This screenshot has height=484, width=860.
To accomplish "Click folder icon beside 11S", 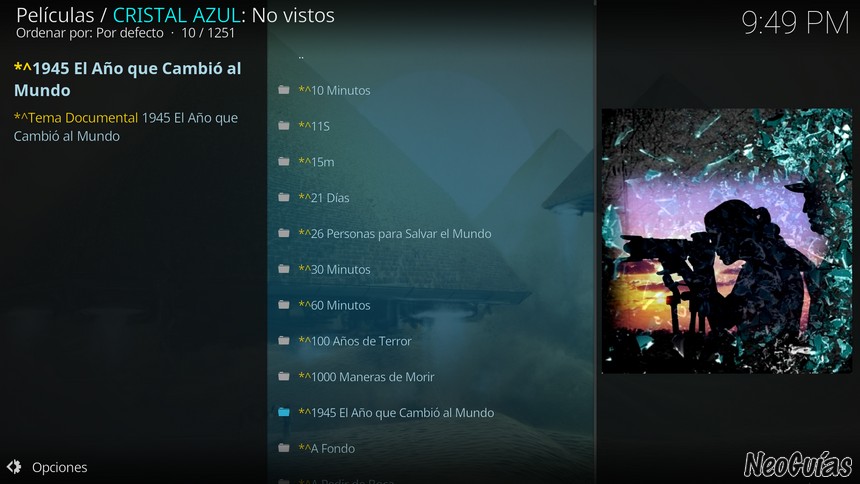I will [284, 126].
